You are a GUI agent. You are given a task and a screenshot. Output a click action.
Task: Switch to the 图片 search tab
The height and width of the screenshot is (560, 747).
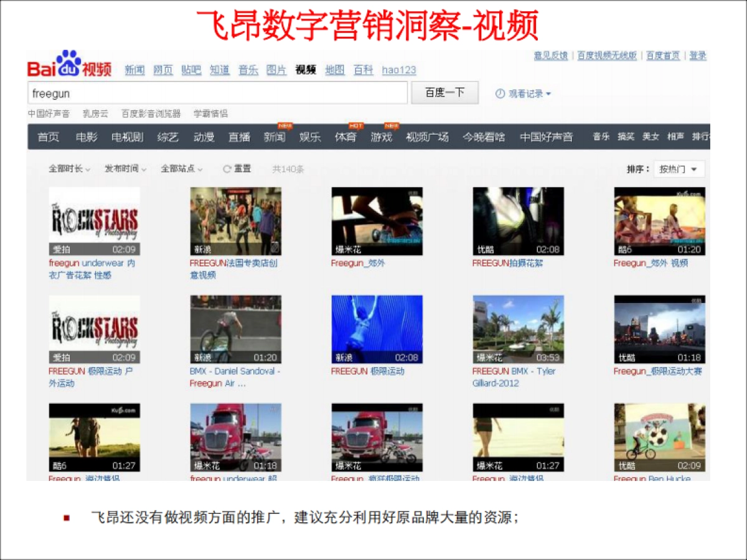276,70
